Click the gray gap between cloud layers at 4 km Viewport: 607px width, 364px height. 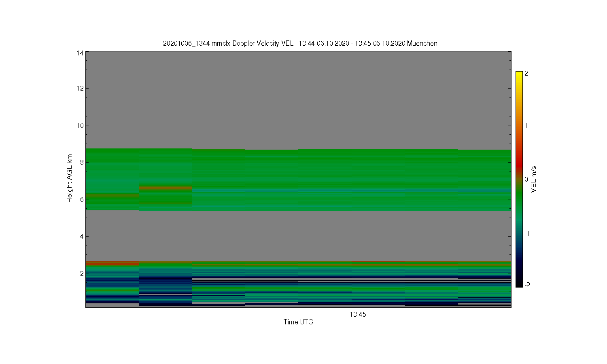[x=298, y=236]
